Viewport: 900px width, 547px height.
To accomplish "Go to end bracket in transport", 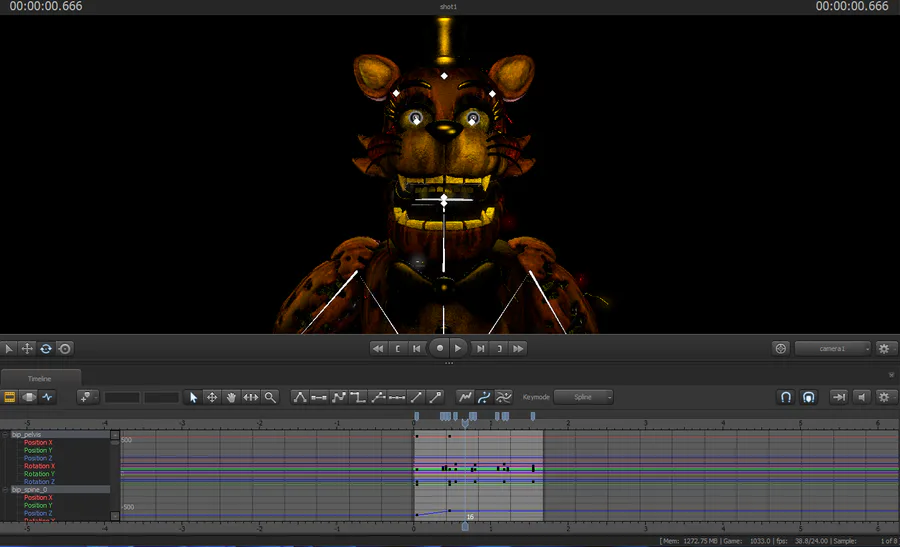I will (x=499, y=348).
